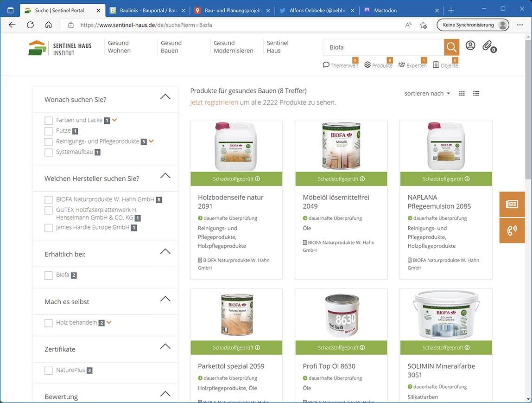Check the Systemaufbau filter
Screen dimensions: 532x403
coord(49,152)
